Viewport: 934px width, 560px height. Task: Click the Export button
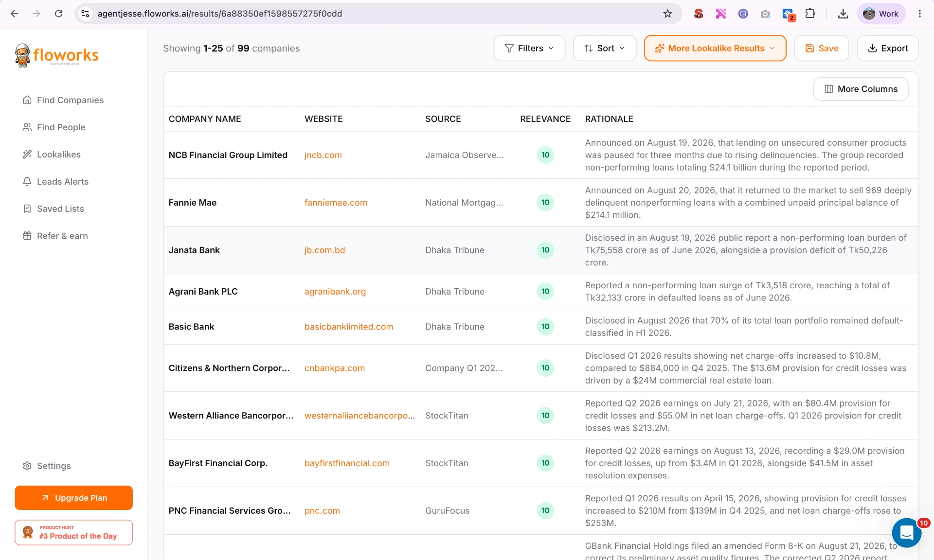(888, 48)
